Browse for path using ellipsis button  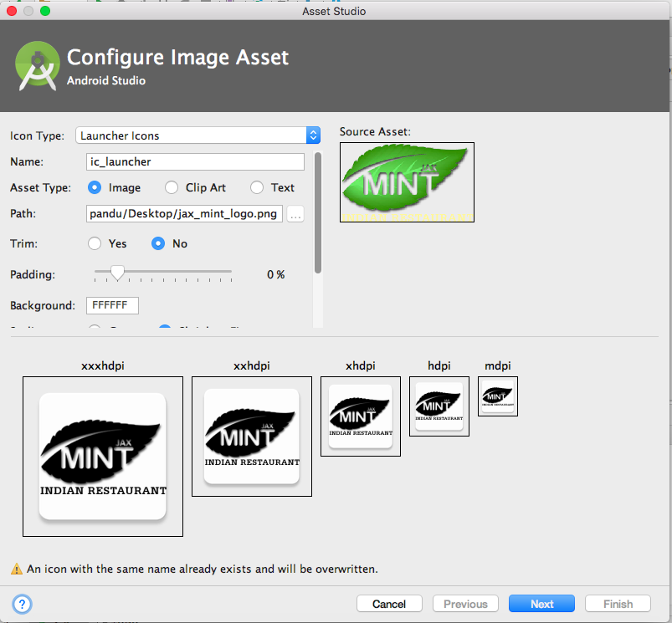[295, 214]
